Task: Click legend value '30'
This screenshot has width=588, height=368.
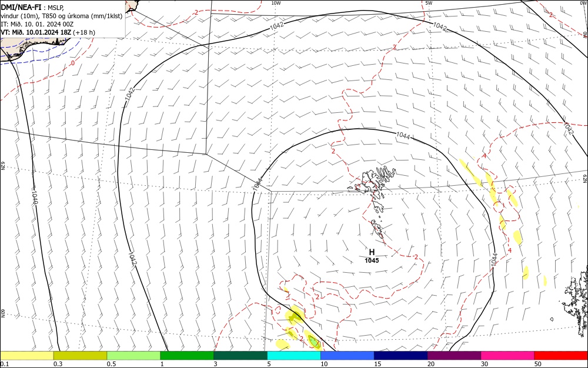Action: [485, 364]
